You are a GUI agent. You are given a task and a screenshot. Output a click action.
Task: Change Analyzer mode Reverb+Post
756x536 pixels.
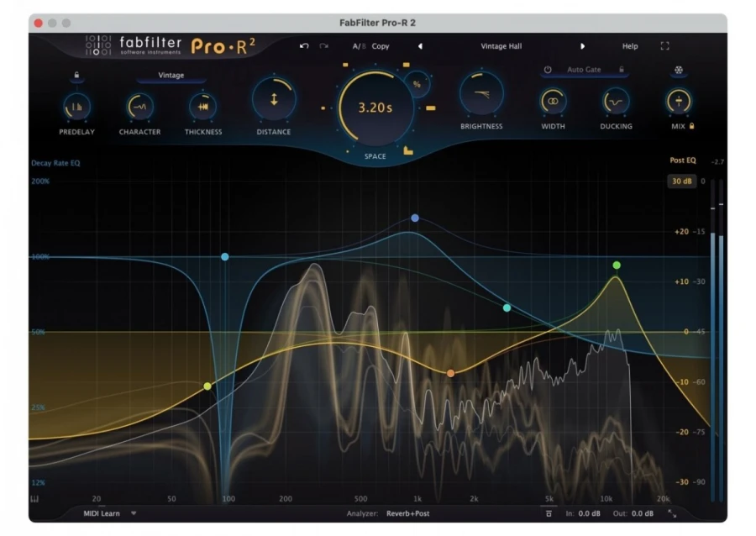407,513
